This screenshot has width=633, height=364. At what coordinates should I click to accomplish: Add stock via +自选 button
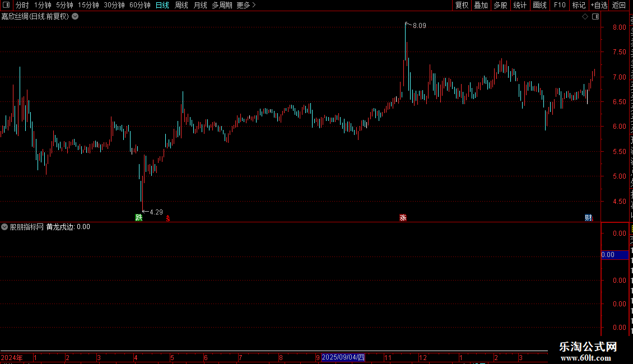click(599, 5)
